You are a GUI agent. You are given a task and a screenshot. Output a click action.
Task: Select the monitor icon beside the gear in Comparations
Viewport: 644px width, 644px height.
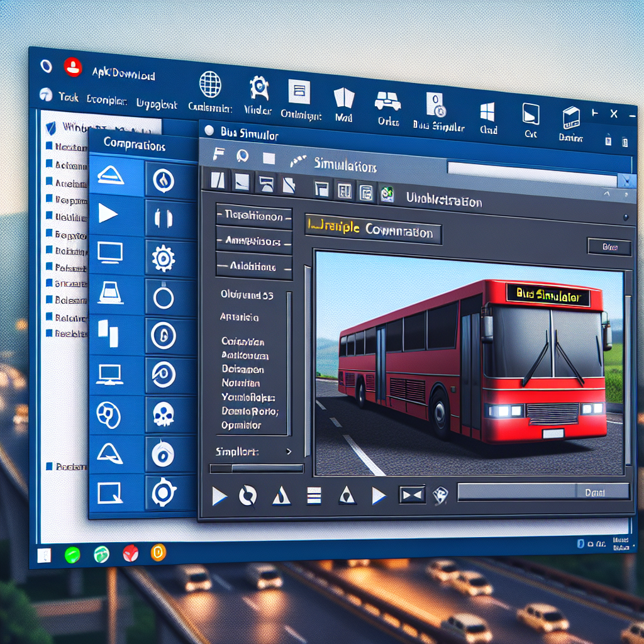(x=109, y=253)
